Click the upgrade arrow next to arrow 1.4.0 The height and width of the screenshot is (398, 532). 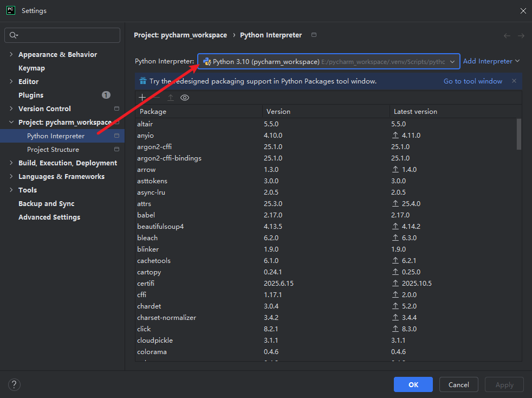395,170
